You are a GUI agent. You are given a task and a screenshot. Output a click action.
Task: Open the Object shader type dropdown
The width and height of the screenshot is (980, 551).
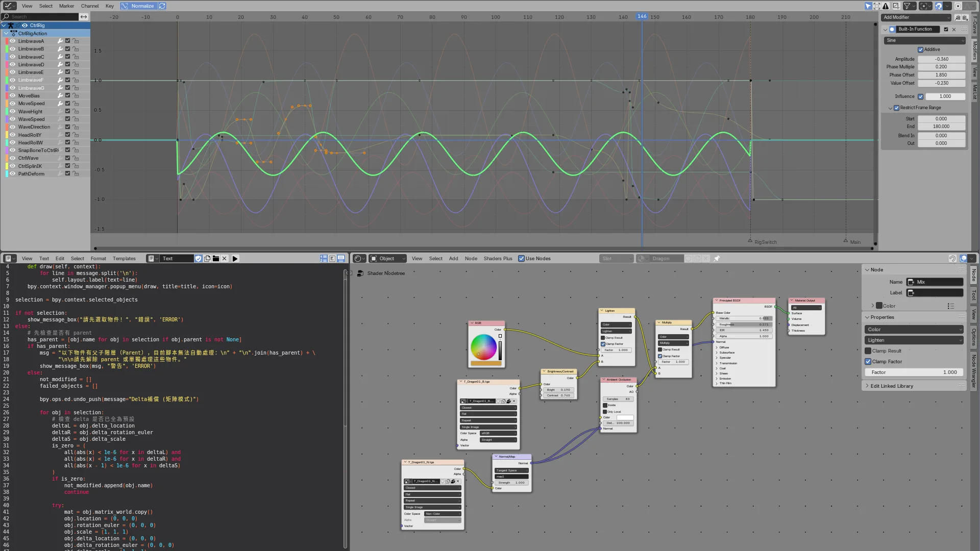coord(388,259)
